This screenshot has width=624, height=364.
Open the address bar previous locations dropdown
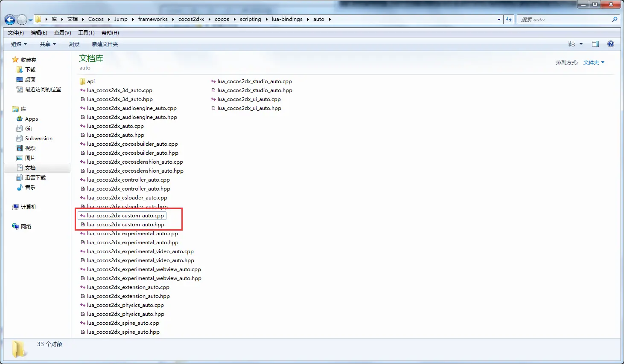(499, 19)
